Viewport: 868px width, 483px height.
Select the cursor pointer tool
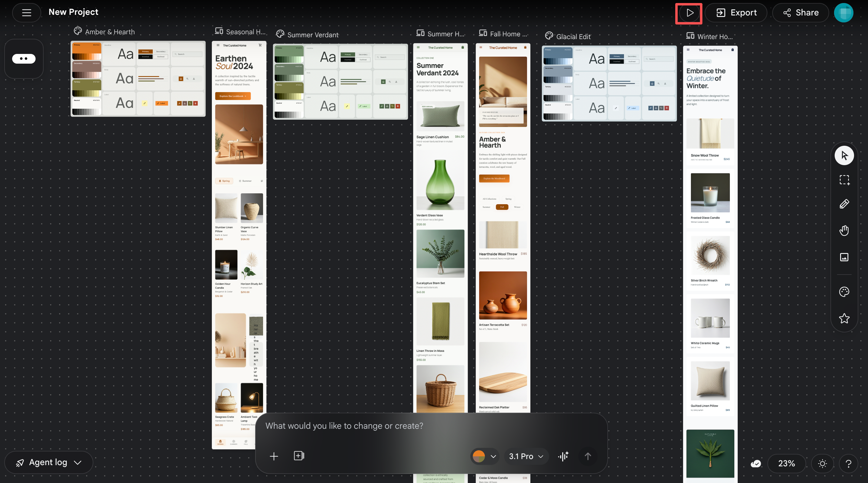[844, 156]
